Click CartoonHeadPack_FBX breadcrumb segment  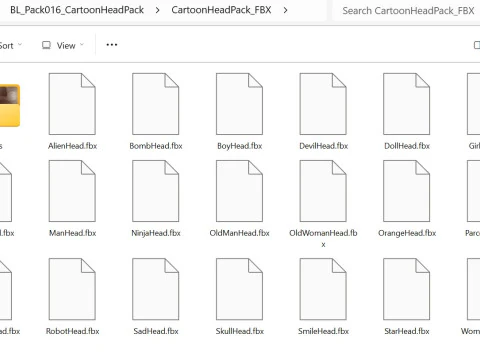click(x=221, y=10)
